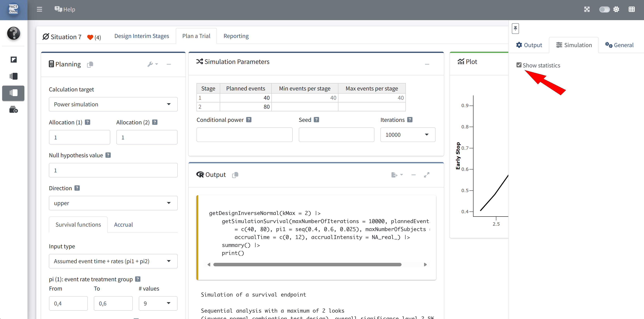The image size is (644, 319).
Task: Copy the Output panel content icon
Action: (x=235, y=175)
